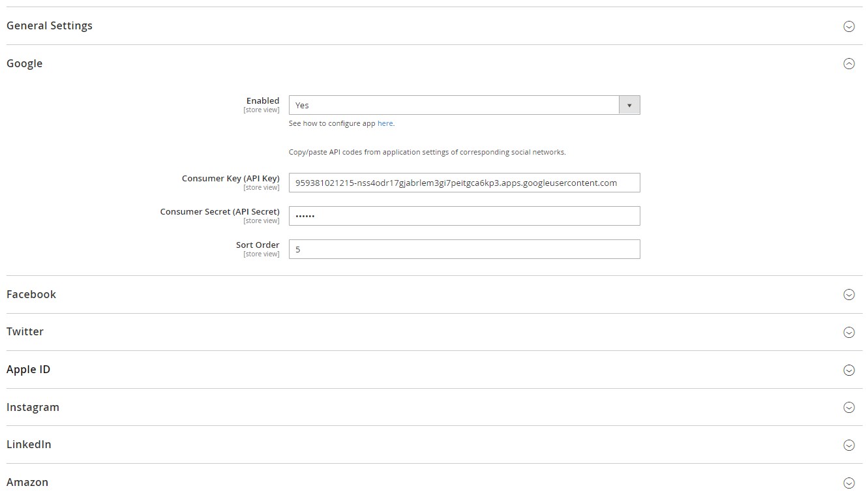
Task: Expand the LinkedIn section chevron
Action: click(848, 446)
